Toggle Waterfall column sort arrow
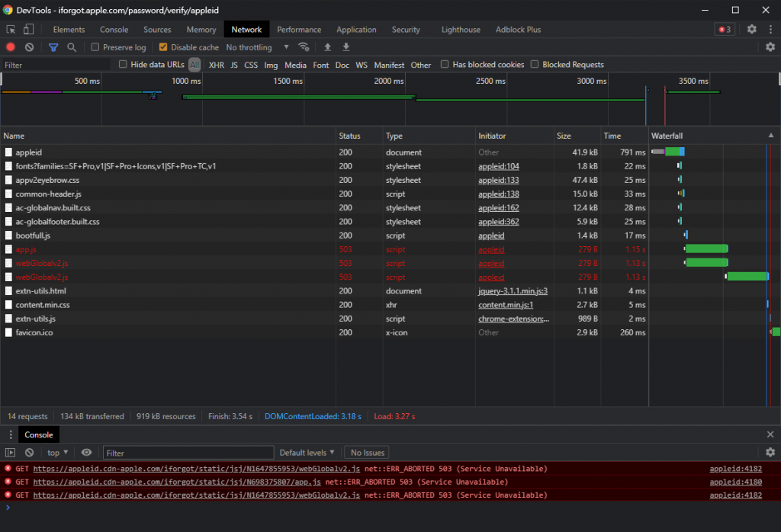The width and height of the screenshot is (781, 532). tap(771, 136)
